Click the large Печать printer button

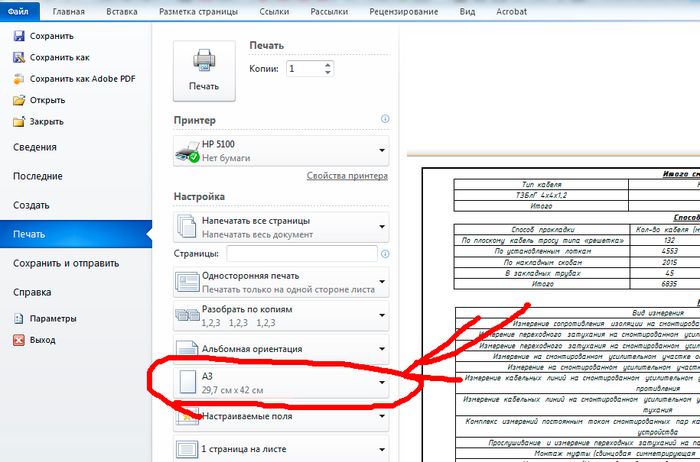coord(204,71)
